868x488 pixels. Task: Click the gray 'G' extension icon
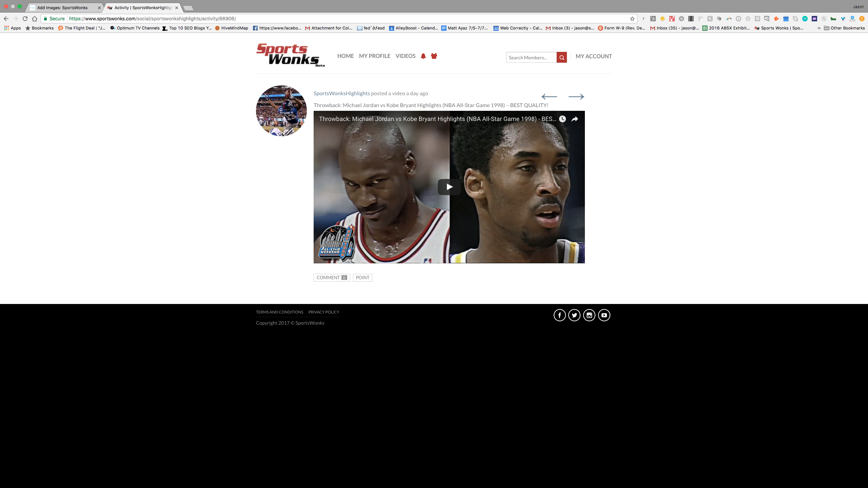[757, 19]
